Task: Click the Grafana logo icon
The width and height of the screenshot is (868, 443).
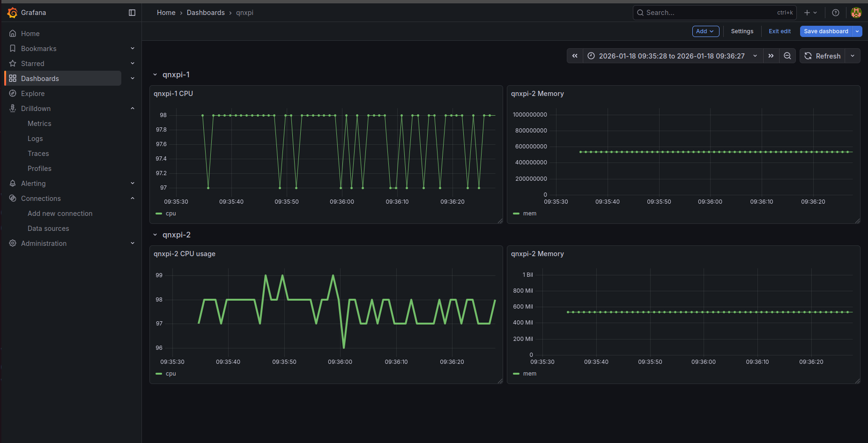Action: click(13, 13)
